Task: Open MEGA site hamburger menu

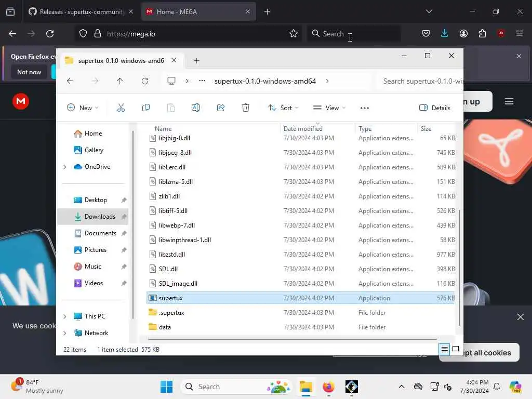Action: pyautogui.click(x=509, y=101)
